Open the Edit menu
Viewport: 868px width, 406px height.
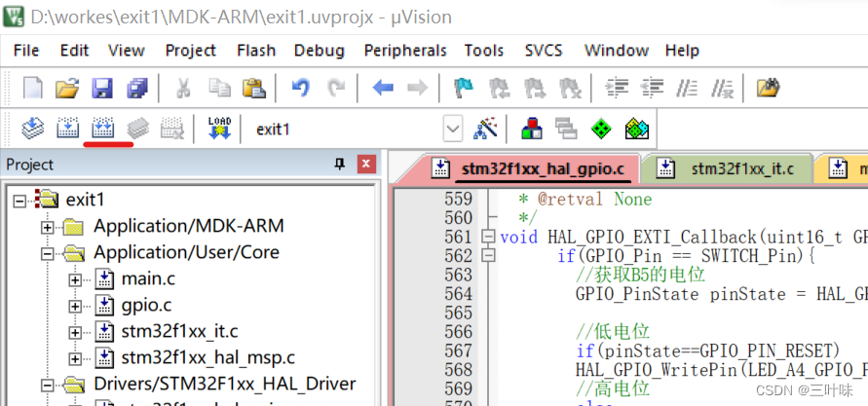pos(74,51)
